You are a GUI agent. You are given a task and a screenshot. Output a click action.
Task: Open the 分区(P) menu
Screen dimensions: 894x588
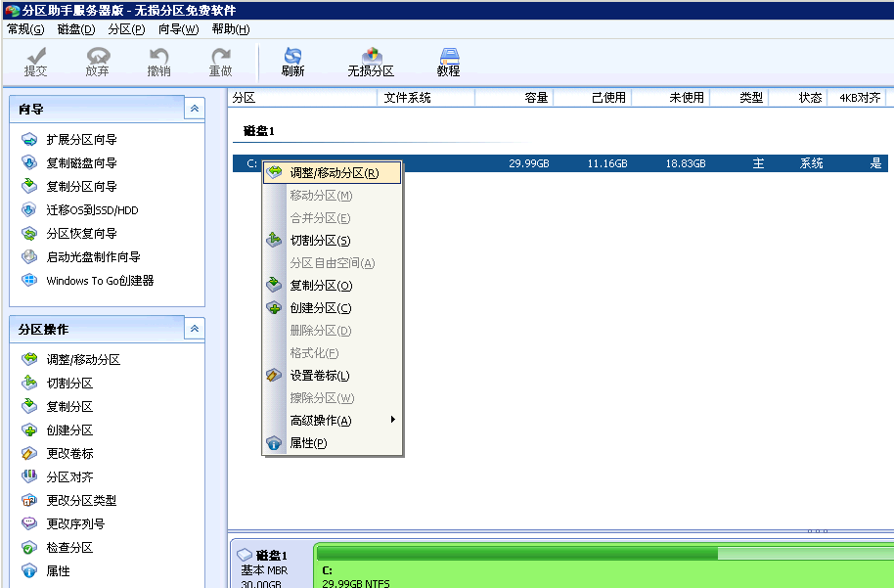coord(126,29)
